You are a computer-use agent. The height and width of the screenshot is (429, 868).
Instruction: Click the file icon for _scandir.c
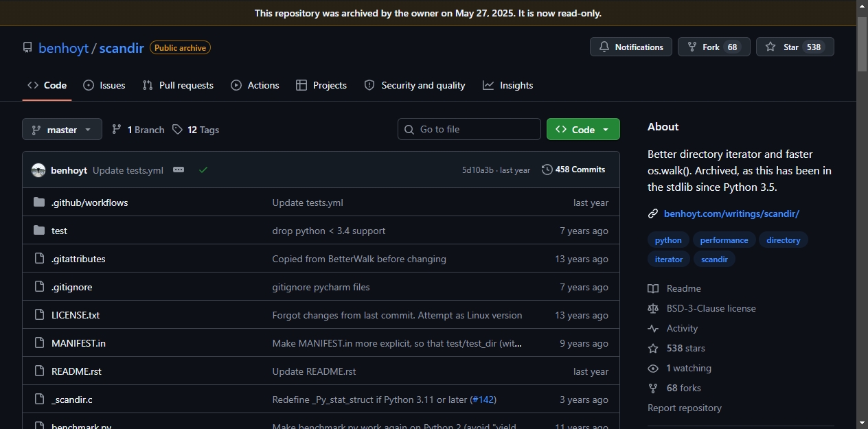(x=39, y=399)
